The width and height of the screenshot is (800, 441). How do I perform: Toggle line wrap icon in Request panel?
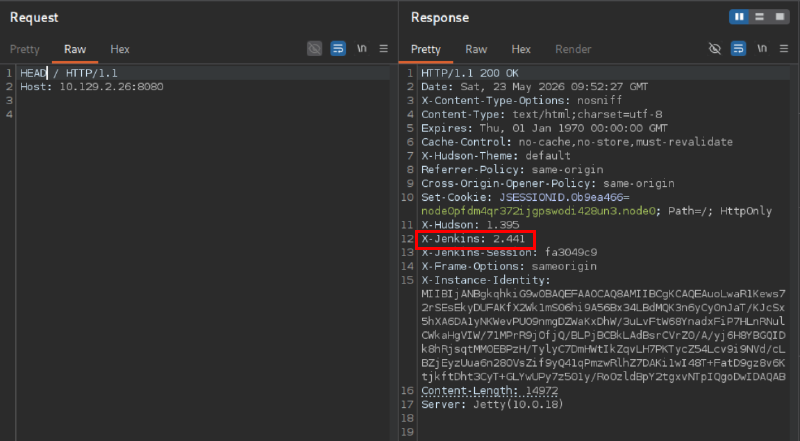pos(338,48)
